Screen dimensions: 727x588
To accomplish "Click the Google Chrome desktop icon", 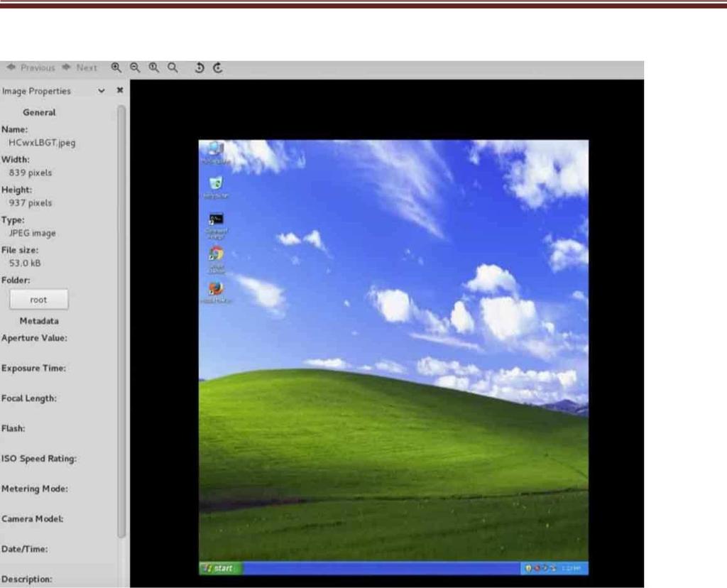I will [216, 260].
